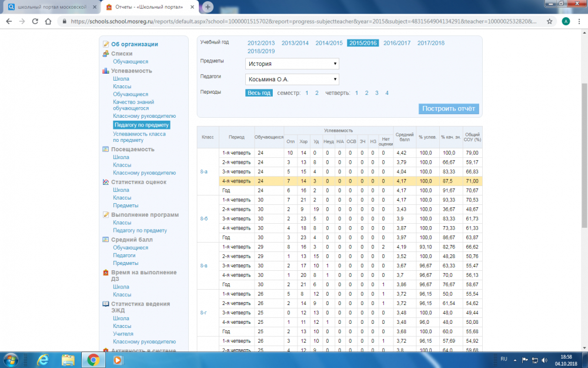Open class 8-в link
Image resolution: width=588 pixels, height=368 pixels.
[x=203, y=266]
